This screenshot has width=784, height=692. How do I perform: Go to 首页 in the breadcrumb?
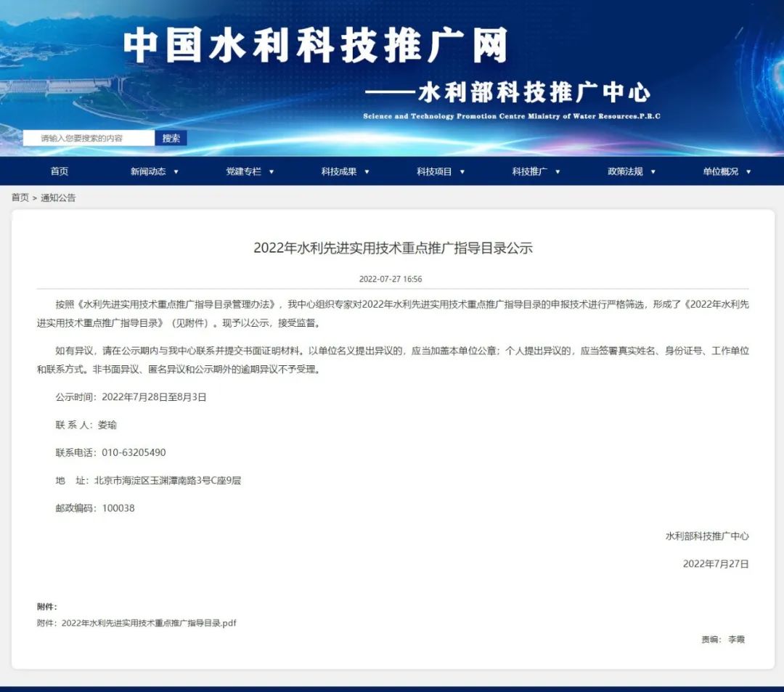point(20,198)
